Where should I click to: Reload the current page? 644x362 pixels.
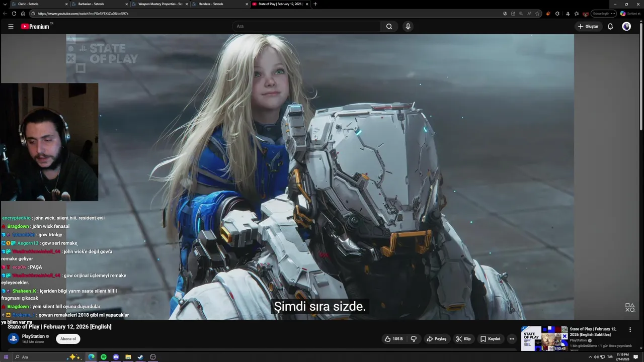click(x=14, y=14)
